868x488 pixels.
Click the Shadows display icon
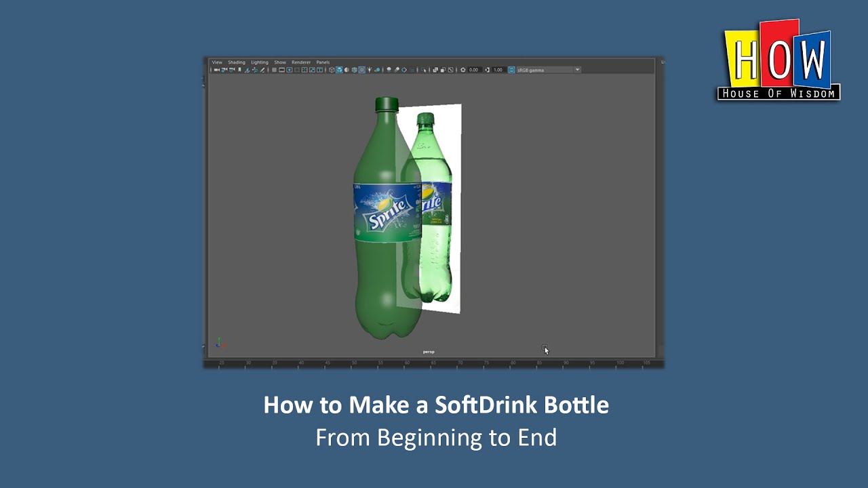click(x=377, y=70)
